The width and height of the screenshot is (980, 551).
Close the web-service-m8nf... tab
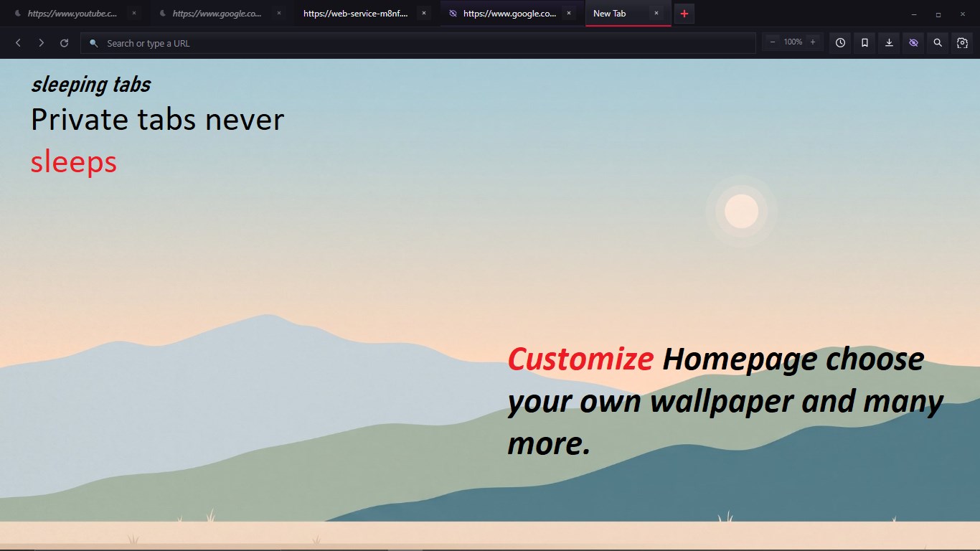click(424, 14)
